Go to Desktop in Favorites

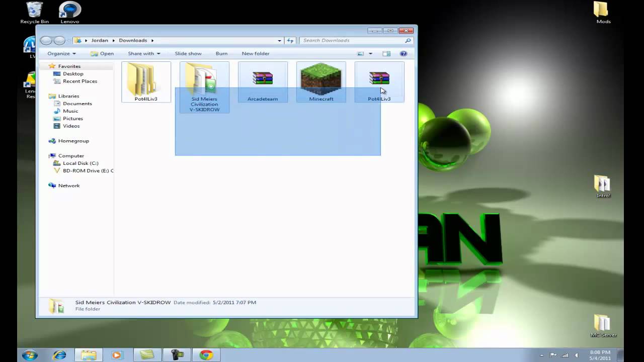[73, 74]
